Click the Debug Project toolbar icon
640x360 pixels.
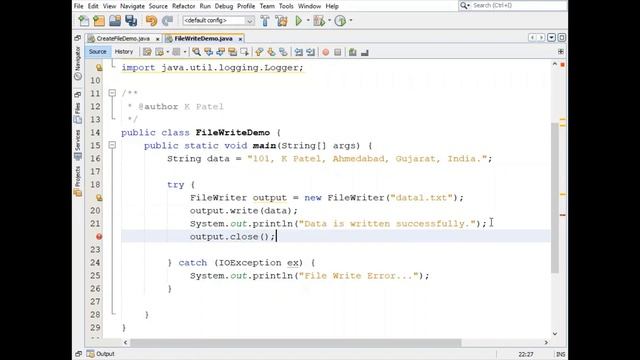click(x=319, y=20)
